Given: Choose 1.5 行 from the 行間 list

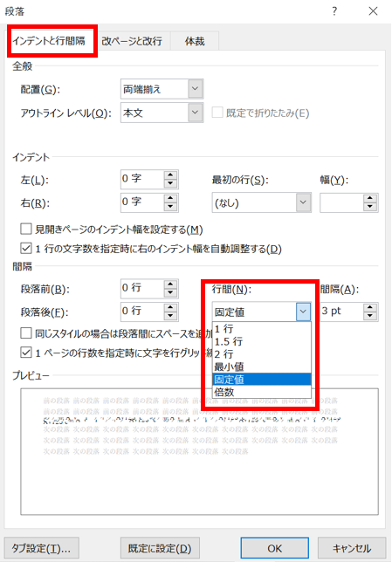Looking at the screenshot, I should tap(261, 341).
